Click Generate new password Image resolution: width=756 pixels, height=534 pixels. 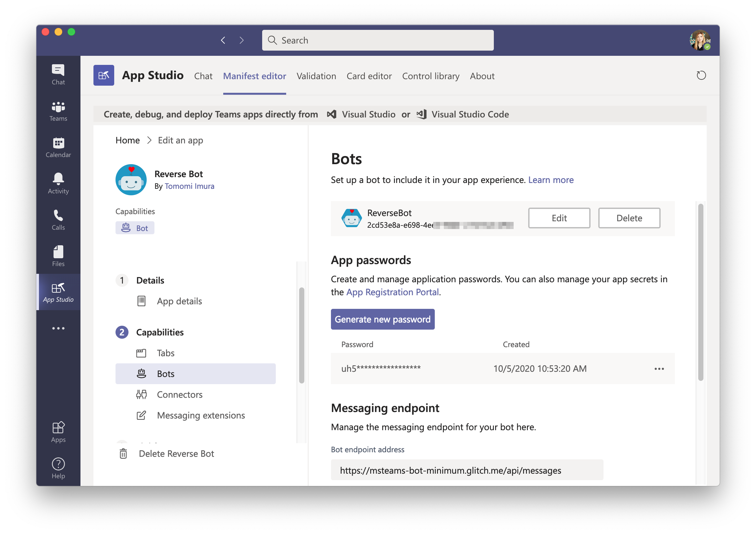click(383, 319)
